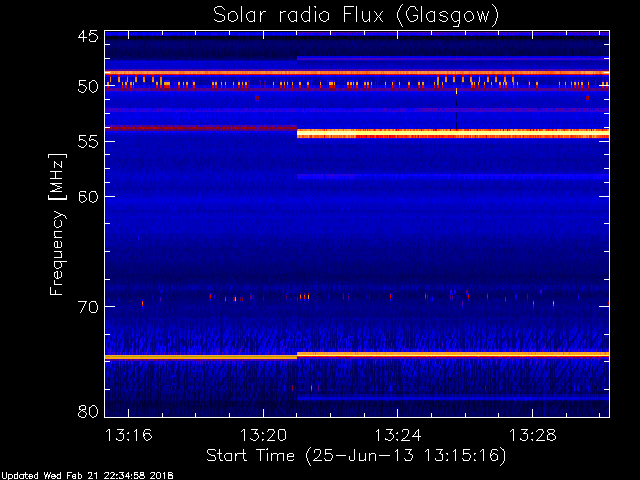Click the 'Updated Wed Feb 21 22:34:58 2018' timestamp

(87, 476)
